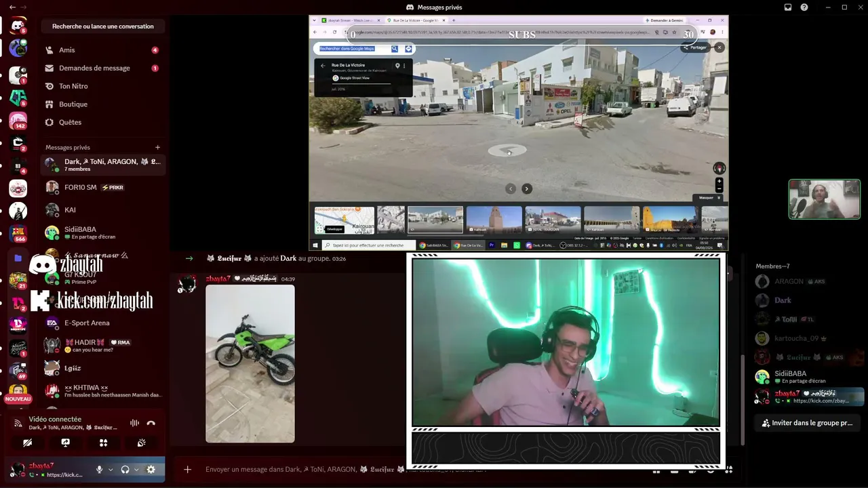Go forward with the Discord title bar arrow
The width and height of the screenshot is (868, 488).
click(24, 7)
